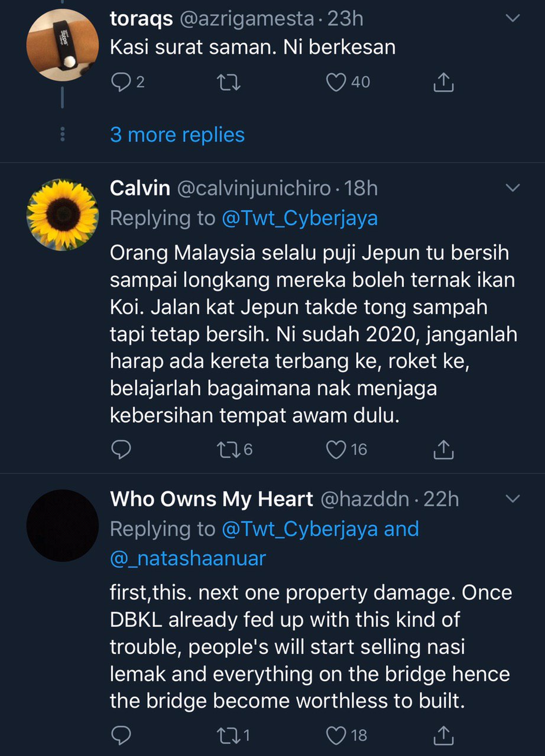545x756 pixels.
Task: Reply to Calvin's tweet
Action: click(x=121, y=450)
